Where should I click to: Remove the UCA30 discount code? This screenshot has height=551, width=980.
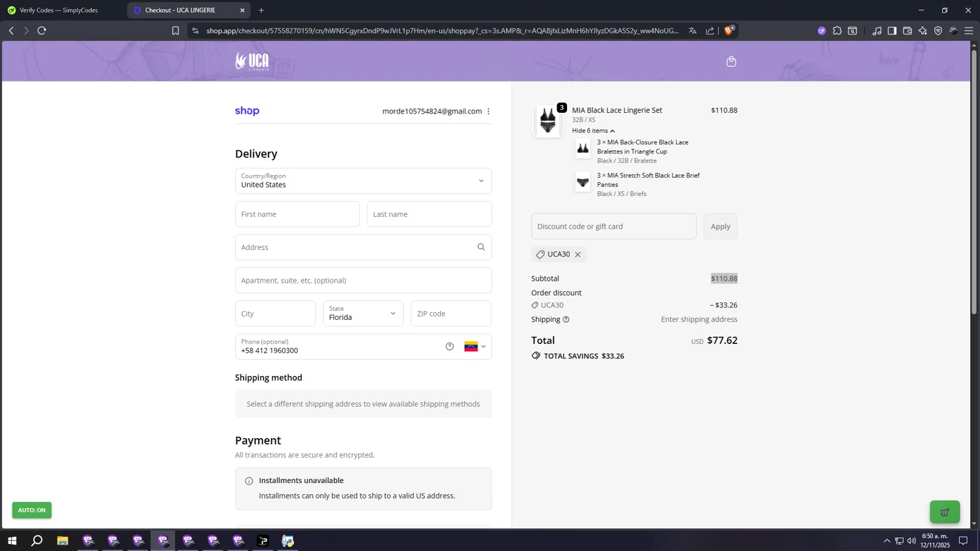click(578, 255)
